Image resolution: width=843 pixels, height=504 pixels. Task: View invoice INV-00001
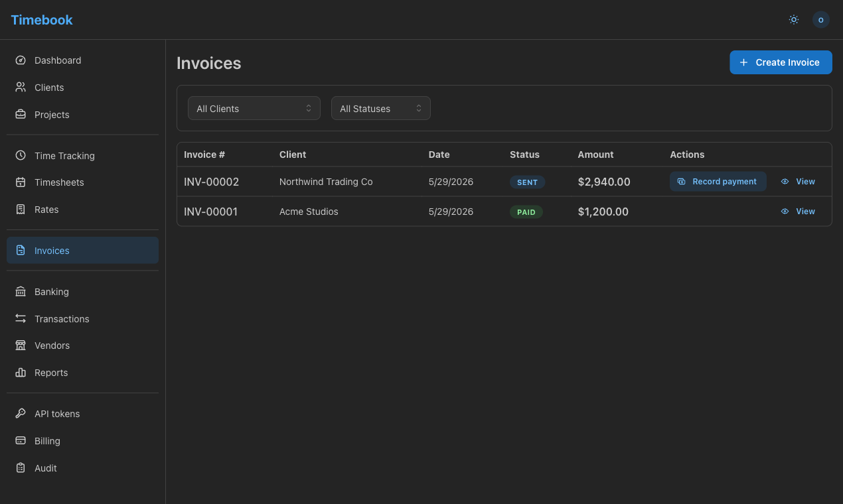pos(799,212)
